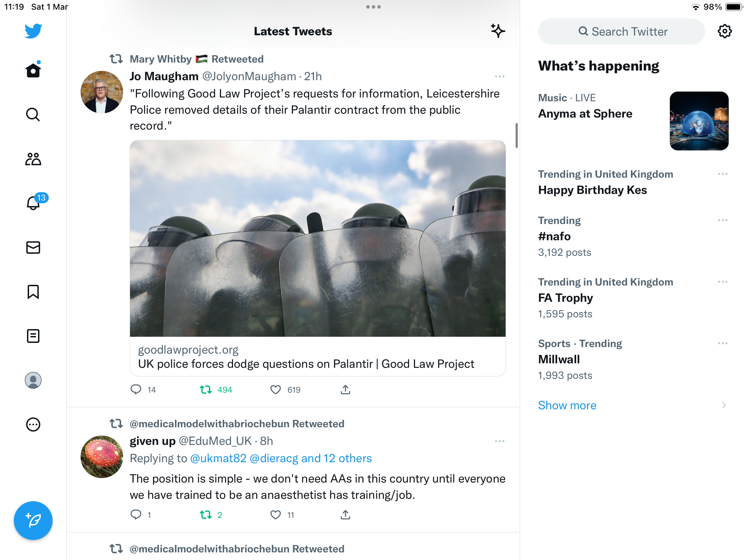Screen dimensions: 747x560
Task: Open Anyma at Sphere live event
Action: click(x=585, y=114)
